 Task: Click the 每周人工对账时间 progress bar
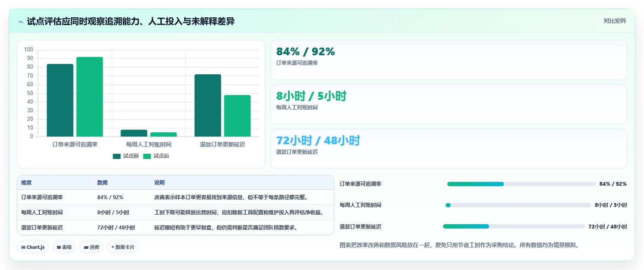pyautogui.click(x=518, y=205)
